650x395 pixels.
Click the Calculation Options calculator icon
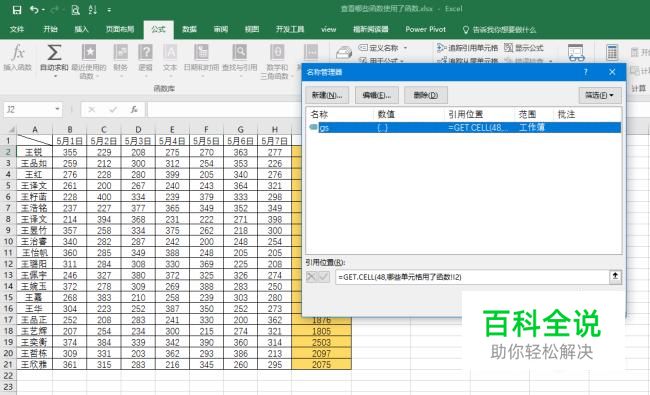pyautogui.click(x=612, y=53)
